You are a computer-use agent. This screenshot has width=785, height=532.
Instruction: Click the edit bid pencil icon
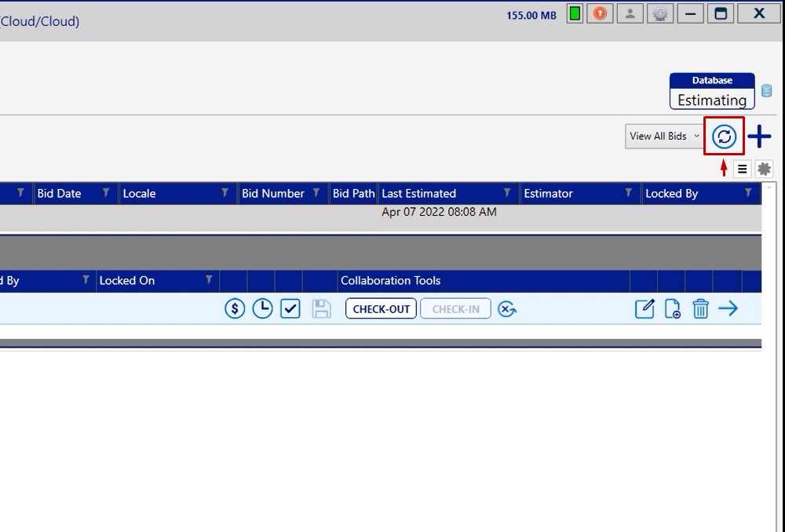click(x=644, y=309)
